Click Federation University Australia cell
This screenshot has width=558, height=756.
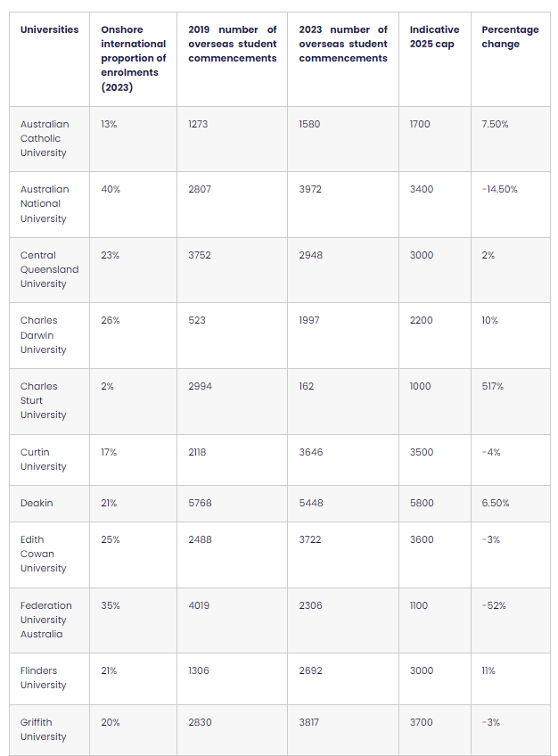(x=46, y=620)
